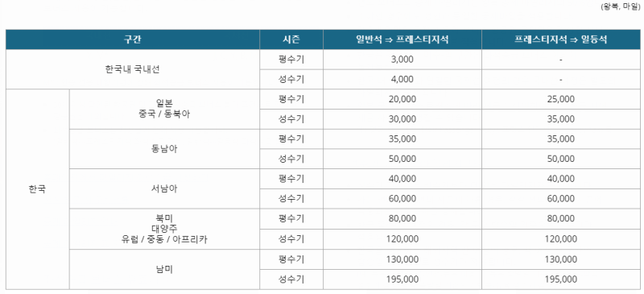The width and height of the screenshot is (644, 294).
Task: Click the 시즌 column header
Action: pos(291,39)
